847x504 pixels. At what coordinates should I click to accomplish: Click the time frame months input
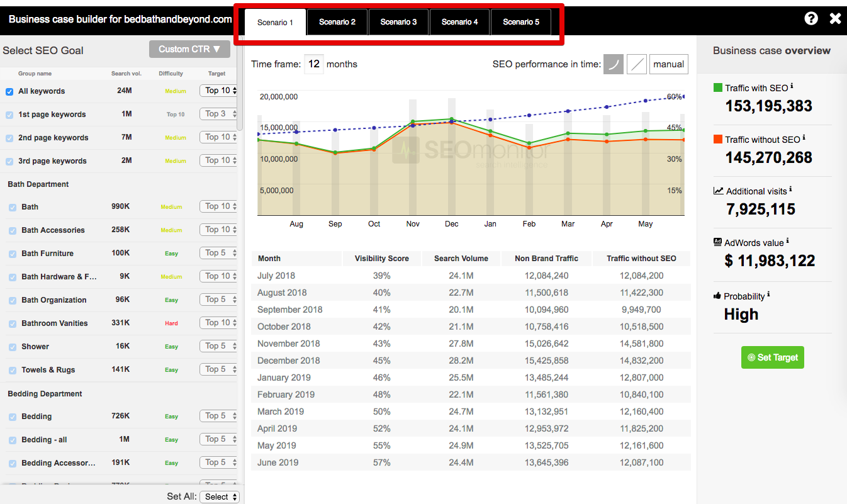pyautogui.click(x=314, y=64)
